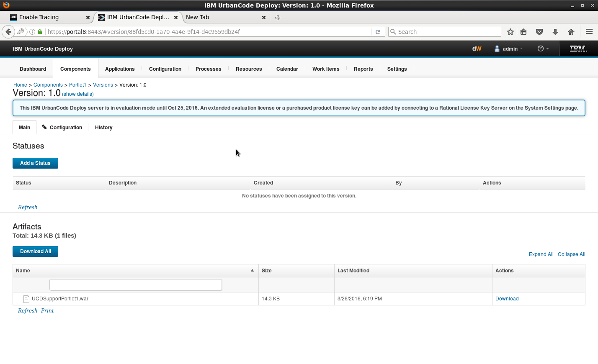Click the browser back arrow
Image resolution: width=598 pixels, height=364 pixels.
8,32
